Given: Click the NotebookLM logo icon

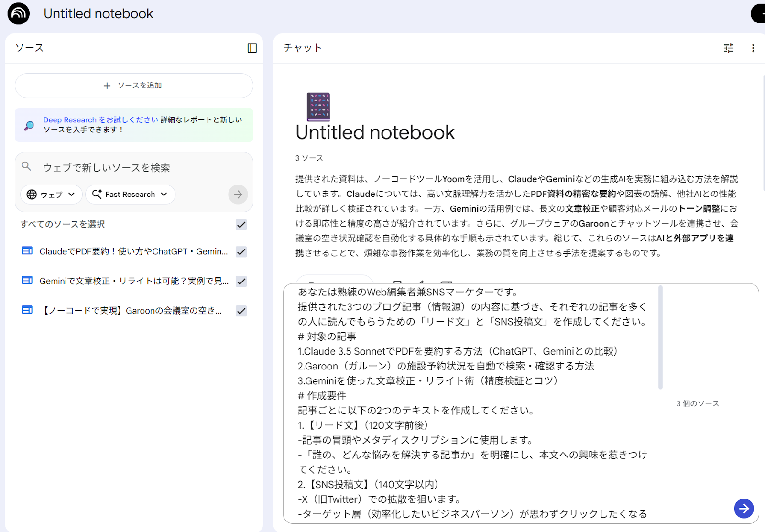Looking at the screenshot, I should pos(19,13).
